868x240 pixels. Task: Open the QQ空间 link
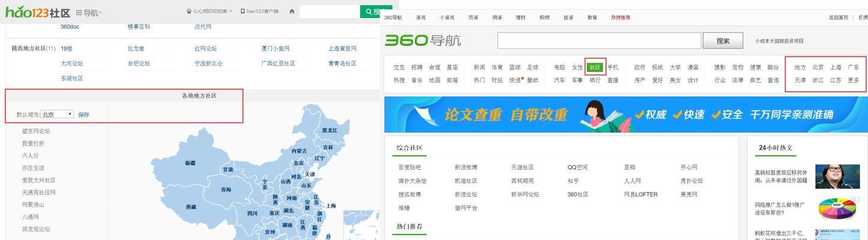pos(578,167)
